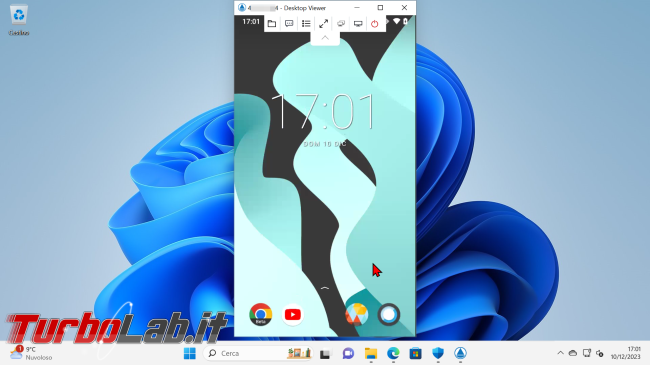
Task: Click the 17:01 phone status bar time
Action: click(251, 22)
